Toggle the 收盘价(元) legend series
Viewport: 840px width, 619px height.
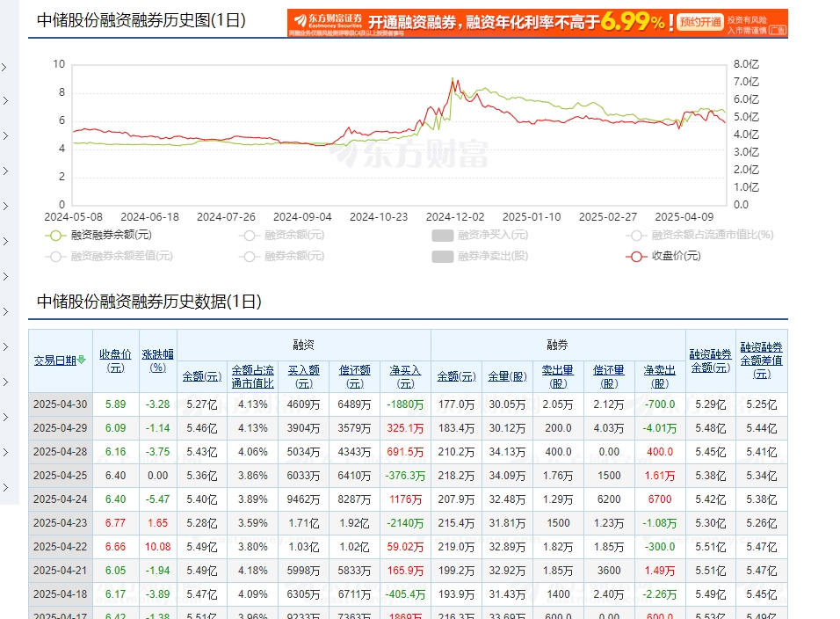pyautogui.click(x=663, y=256)
